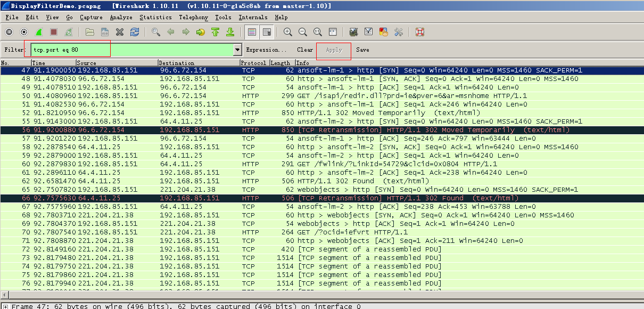Select packet 50 GET /isapi/redir.dll row
Viewport: 644px width, 309px height.
pyautogui.click(x=322, y=96)
